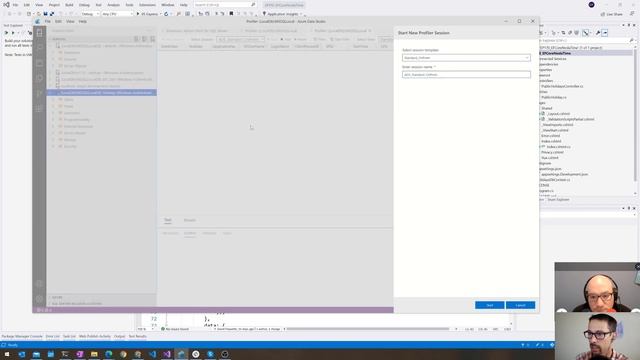This screenshot has width=640, height=360.
Task: Switch to Visual Studio from taskbar
Action: (x=167, y=354)
